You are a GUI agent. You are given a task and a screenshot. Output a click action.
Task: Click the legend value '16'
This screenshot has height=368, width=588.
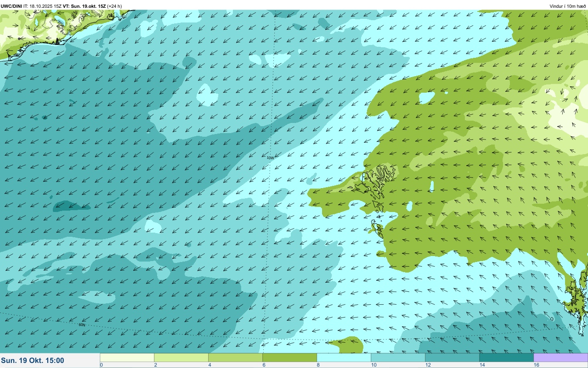coord(537,365)
